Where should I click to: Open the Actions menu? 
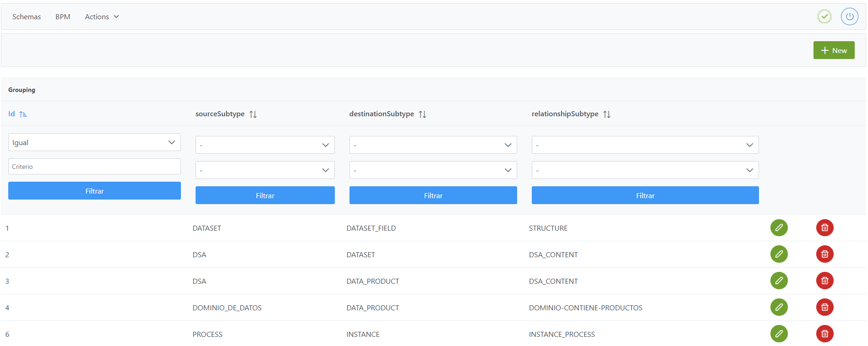point(102,17)
